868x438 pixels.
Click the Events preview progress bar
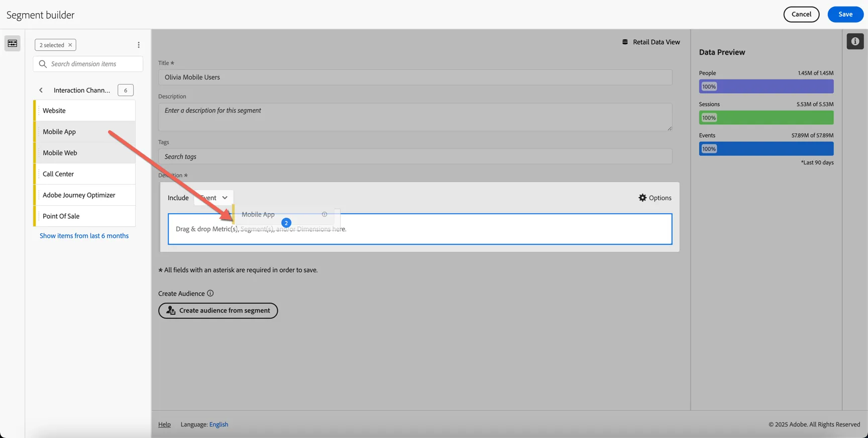(766, 149)
